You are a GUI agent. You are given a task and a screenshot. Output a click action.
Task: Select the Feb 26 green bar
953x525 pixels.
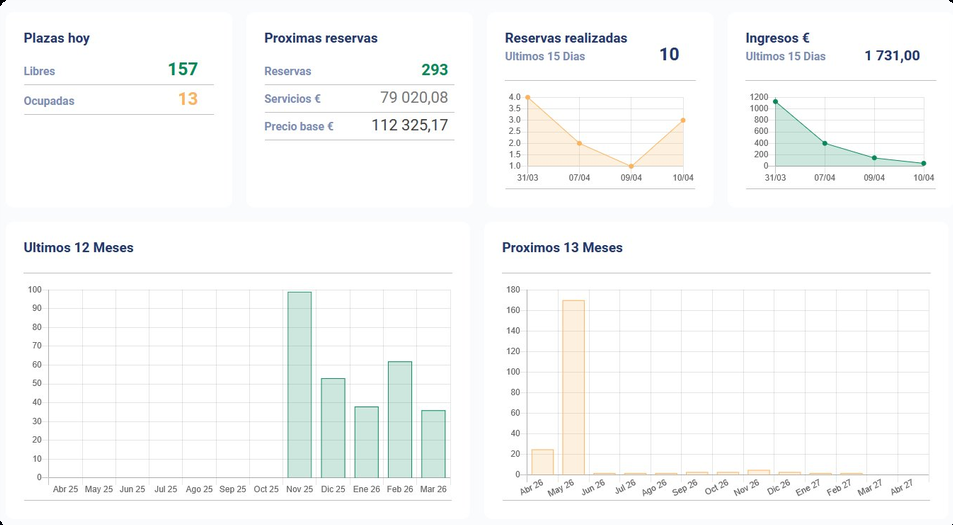400,419
